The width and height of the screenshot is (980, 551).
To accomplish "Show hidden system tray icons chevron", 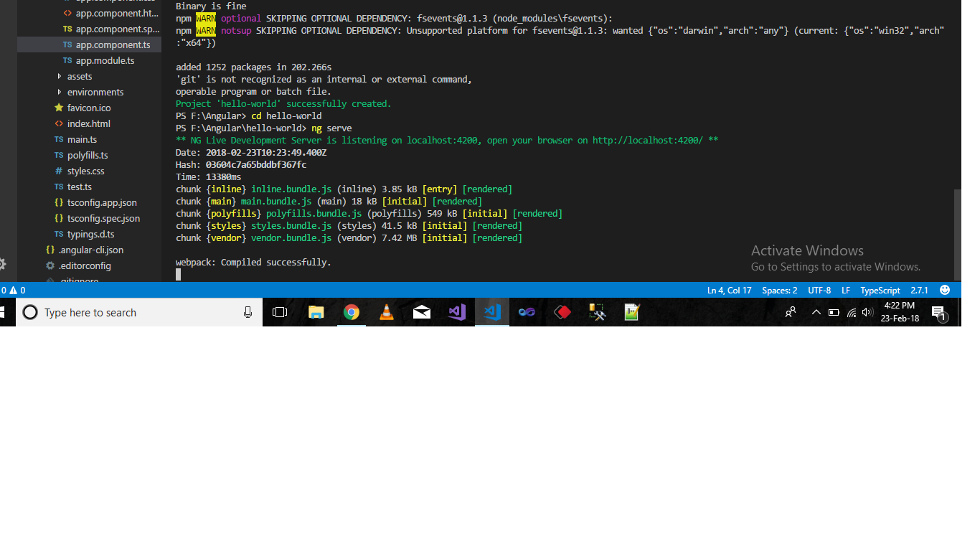I will [816, 312].
